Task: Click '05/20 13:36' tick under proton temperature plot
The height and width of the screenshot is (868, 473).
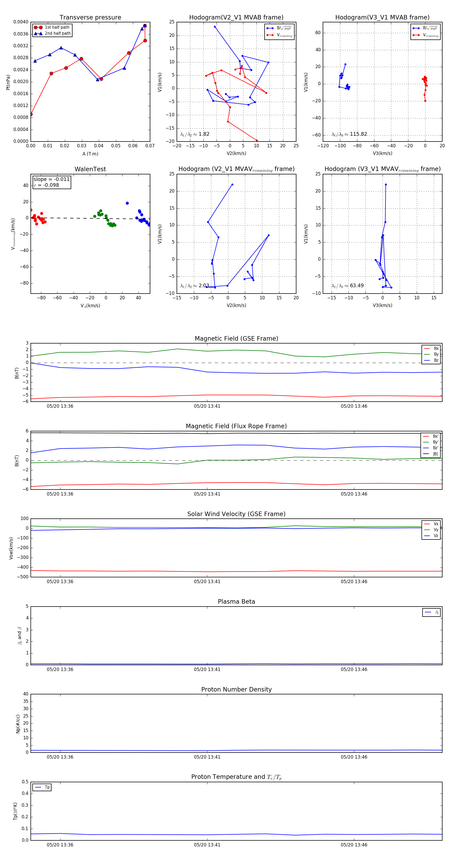Action: [60, 845]
